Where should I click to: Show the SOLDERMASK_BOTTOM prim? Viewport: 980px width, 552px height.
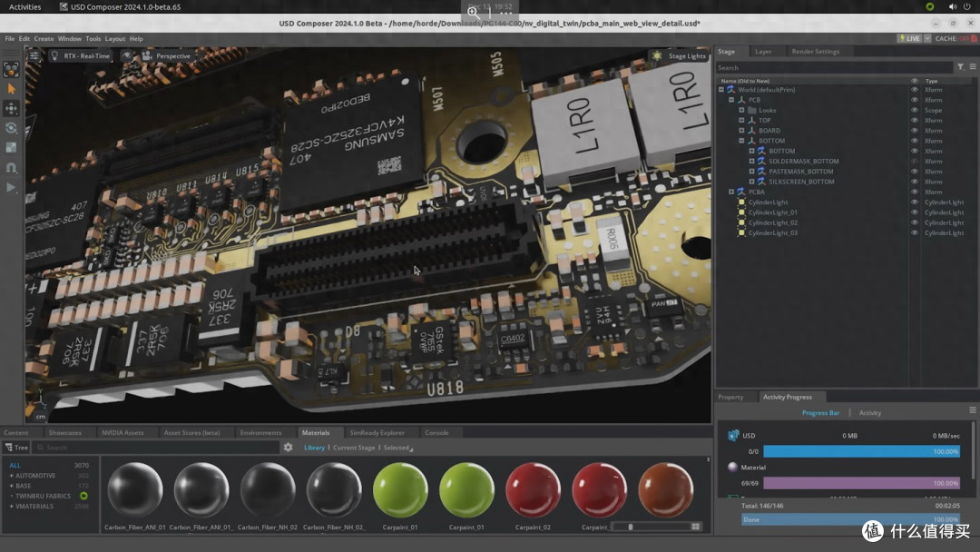[x=915, y=162]
